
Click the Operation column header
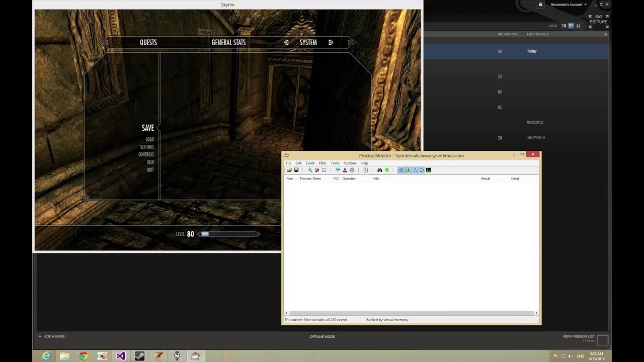click(x=349, y=178)
